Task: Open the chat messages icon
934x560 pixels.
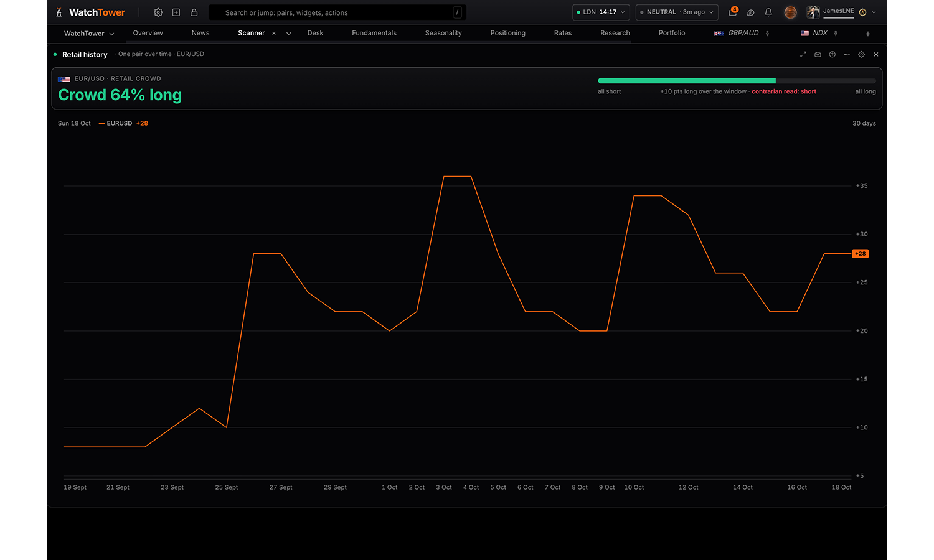Action: coord(751,12)
